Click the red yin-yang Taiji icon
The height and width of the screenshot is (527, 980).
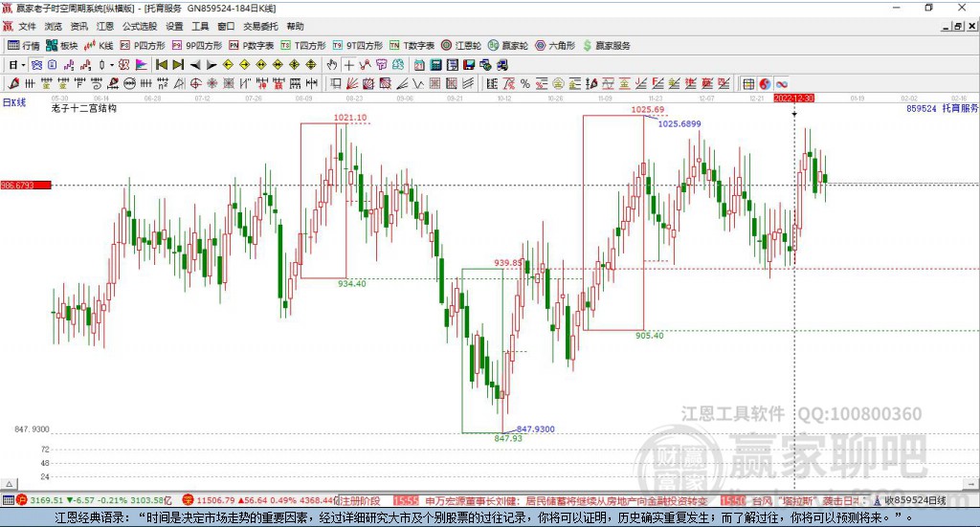pyautogui.click(x=765, y=83)
